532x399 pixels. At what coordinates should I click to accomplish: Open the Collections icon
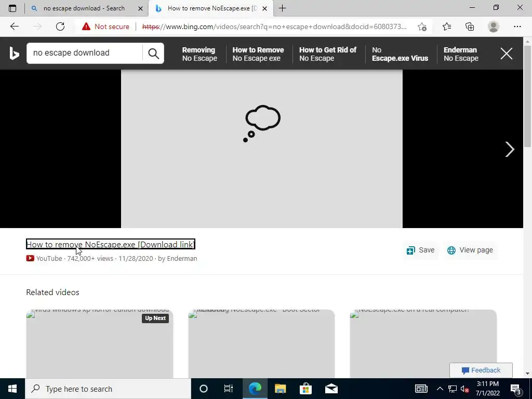coord(470,26)
